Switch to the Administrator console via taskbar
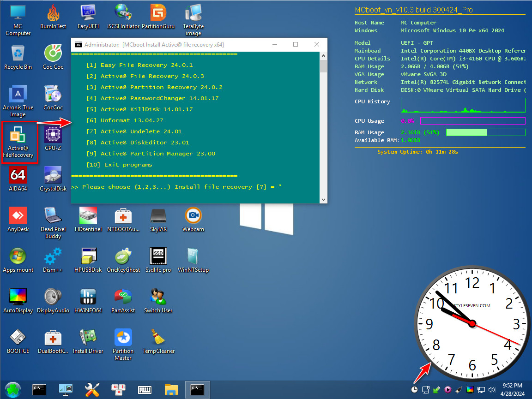This screenshot has width=532, height=399. click(x=198, y=389)
